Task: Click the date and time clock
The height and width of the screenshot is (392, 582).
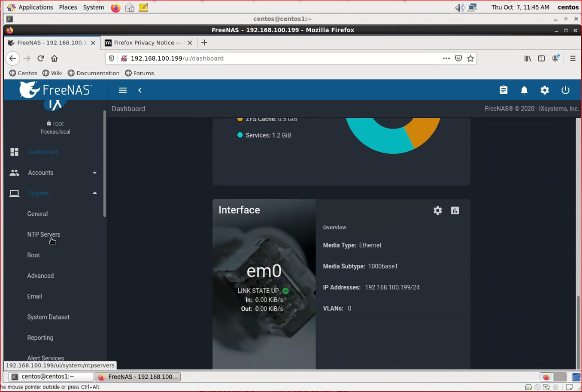Action: pyautogui.click(x=520, y=8)
